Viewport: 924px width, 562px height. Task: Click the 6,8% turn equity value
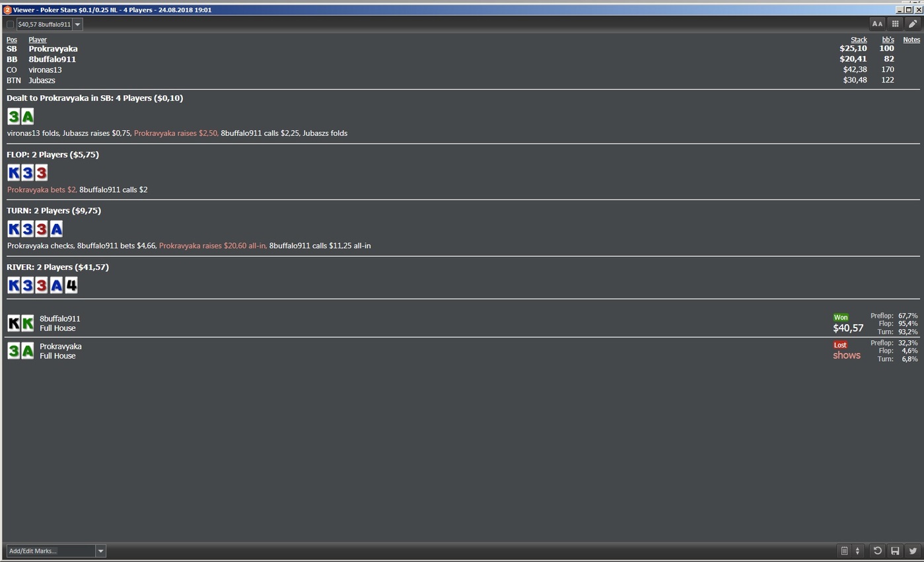pyautogui.click(x=910, y=359)
